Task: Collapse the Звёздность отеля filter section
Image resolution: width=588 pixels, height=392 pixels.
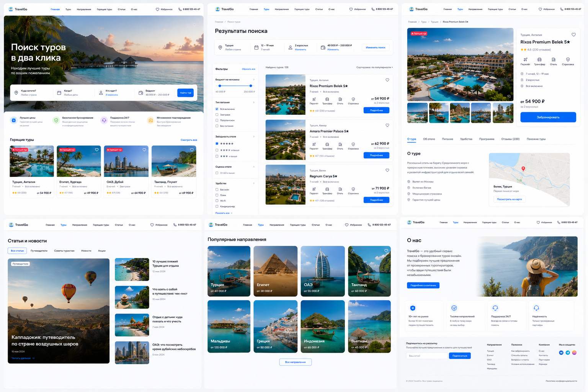Action: pos(254,137)
